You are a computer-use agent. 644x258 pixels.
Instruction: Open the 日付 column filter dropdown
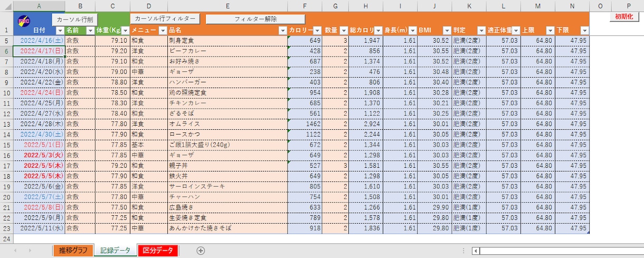[60, 31]
